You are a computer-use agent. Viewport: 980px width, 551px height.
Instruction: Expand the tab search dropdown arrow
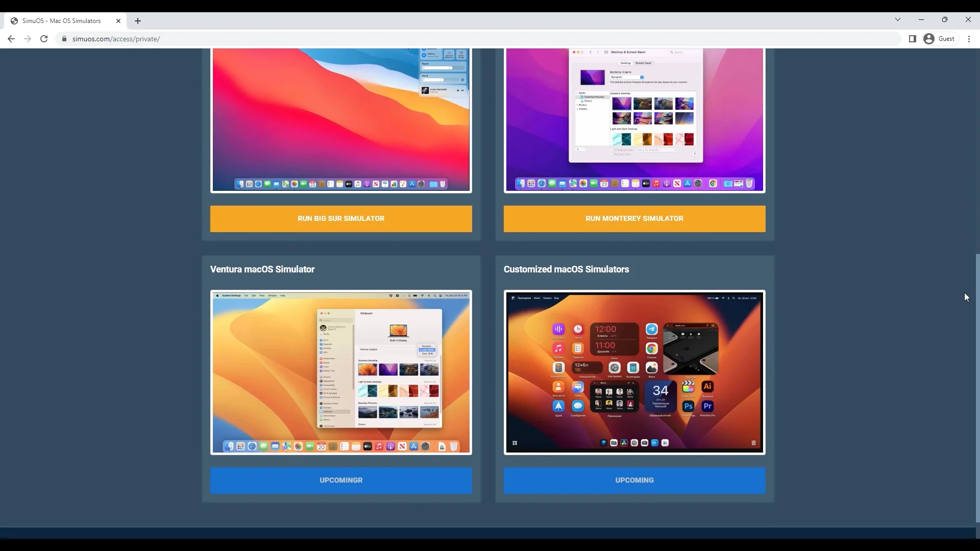[898, 19]
